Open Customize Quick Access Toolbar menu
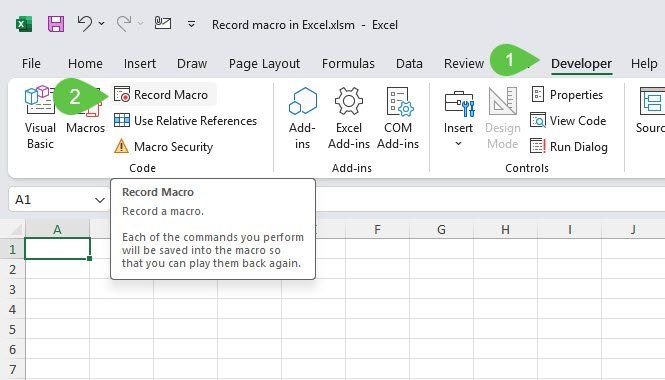Image resolution: width=665 pixels, height=380 pixels. [192, 24]
